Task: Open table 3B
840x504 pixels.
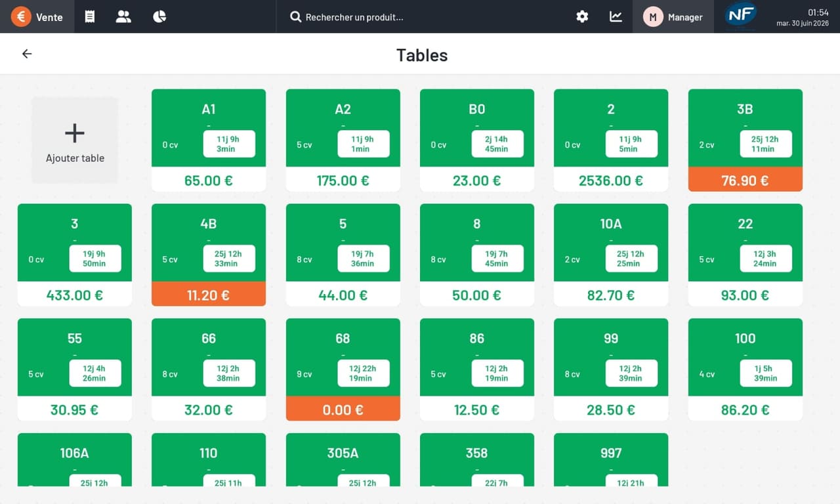Action: click(x=745, y=140)
